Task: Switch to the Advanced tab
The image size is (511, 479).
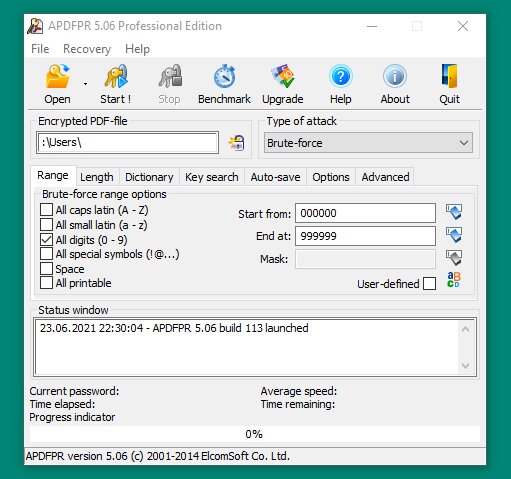Action: click(x=386, y=177)
